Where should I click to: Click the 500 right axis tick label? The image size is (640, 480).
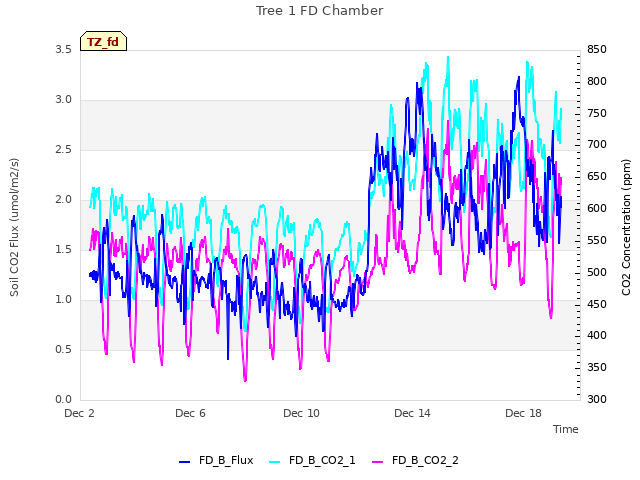click(x=597, y=272)
